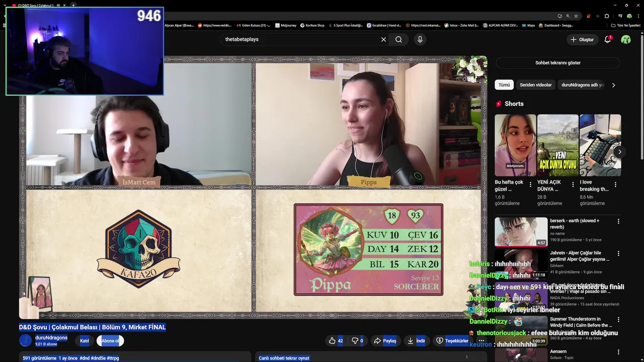Bookmark page with the star icon

pyautogui.click(x=576, y=16)
